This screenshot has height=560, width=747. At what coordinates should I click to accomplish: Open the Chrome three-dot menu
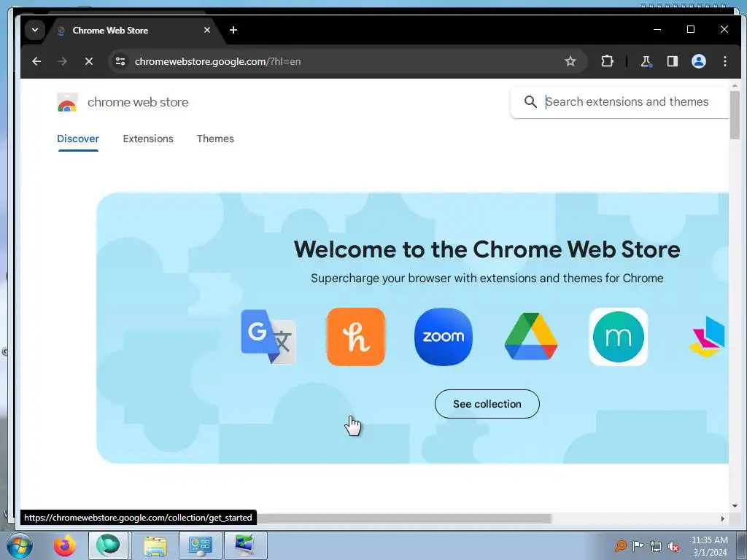coord(724,61)
